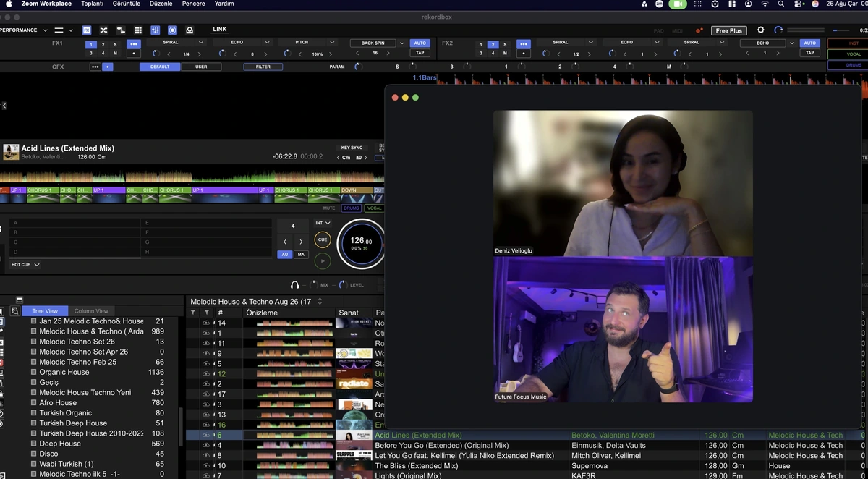Switch to the Column View tab
The width and height of the screenshot is (868, 479).
click(x=91, y=311)
